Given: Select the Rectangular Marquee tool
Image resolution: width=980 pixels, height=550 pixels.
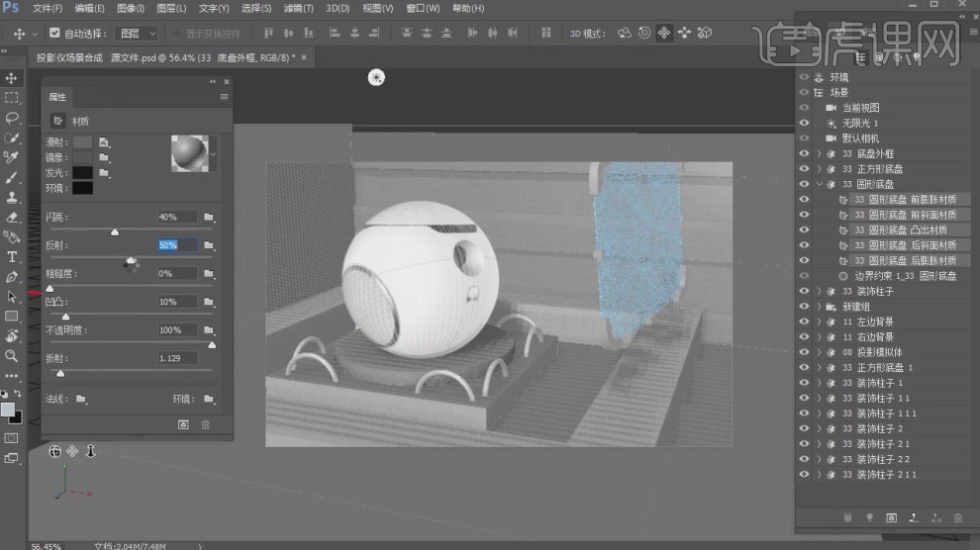Looking at the screenshot, I should (x=11, y=98).
